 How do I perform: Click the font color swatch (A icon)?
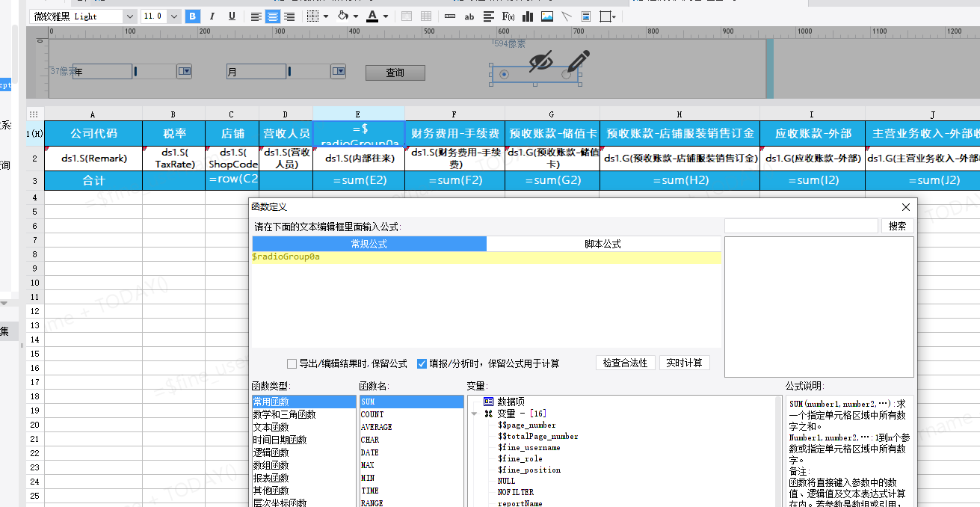click(x=372, y=16)
